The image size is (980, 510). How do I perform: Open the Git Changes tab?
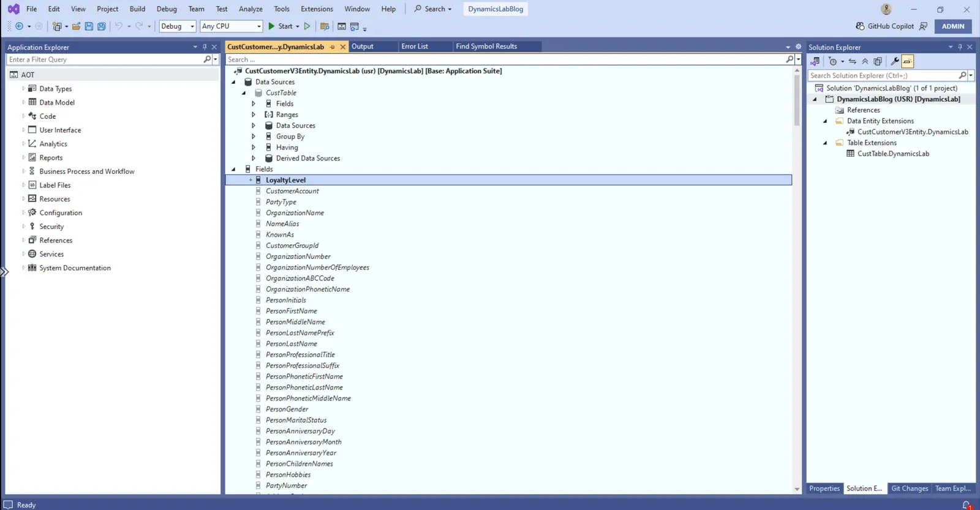click(x=910, y=489)
